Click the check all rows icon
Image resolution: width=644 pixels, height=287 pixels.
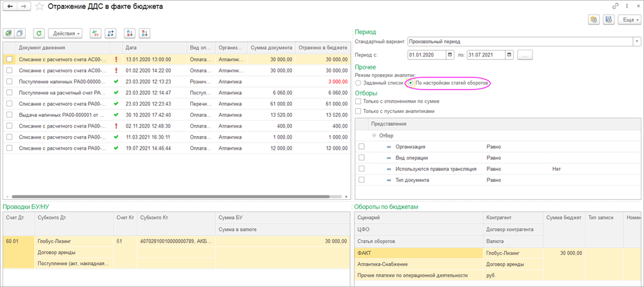tap(8, 33)
